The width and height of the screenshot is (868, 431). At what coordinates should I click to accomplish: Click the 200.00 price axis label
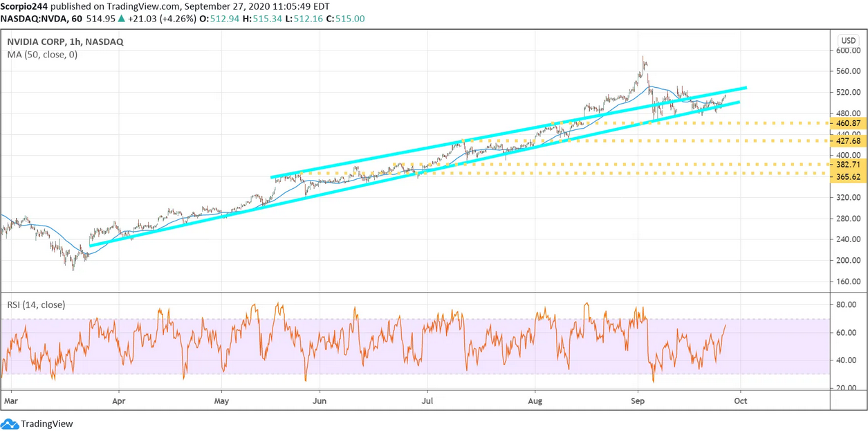(848, 261)
